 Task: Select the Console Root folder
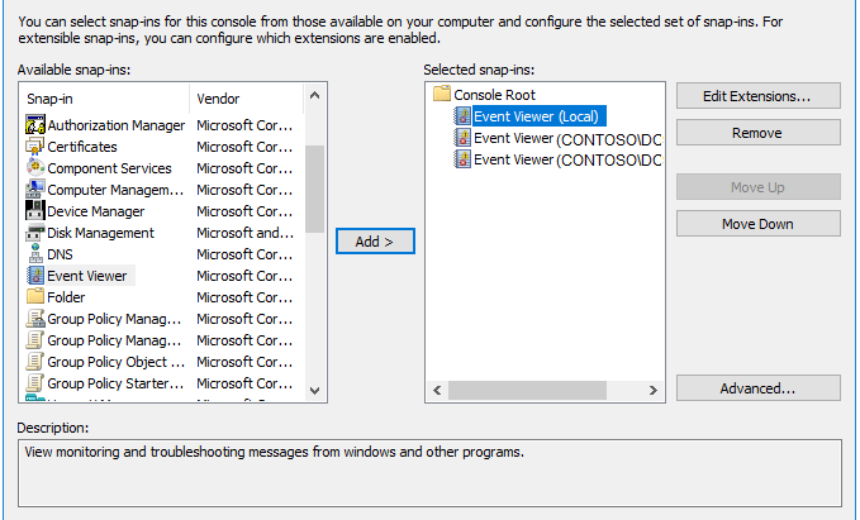pyautogui.click(x=494, y=95)
